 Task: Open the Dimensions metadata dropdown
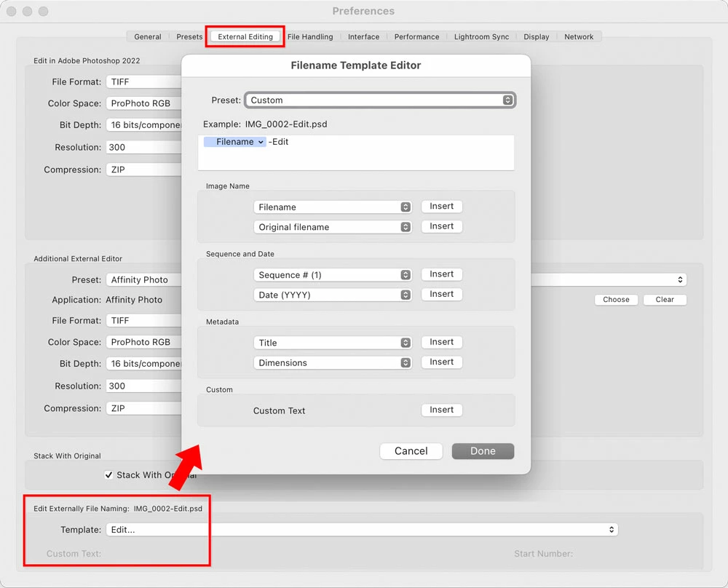tap(333, 362)
